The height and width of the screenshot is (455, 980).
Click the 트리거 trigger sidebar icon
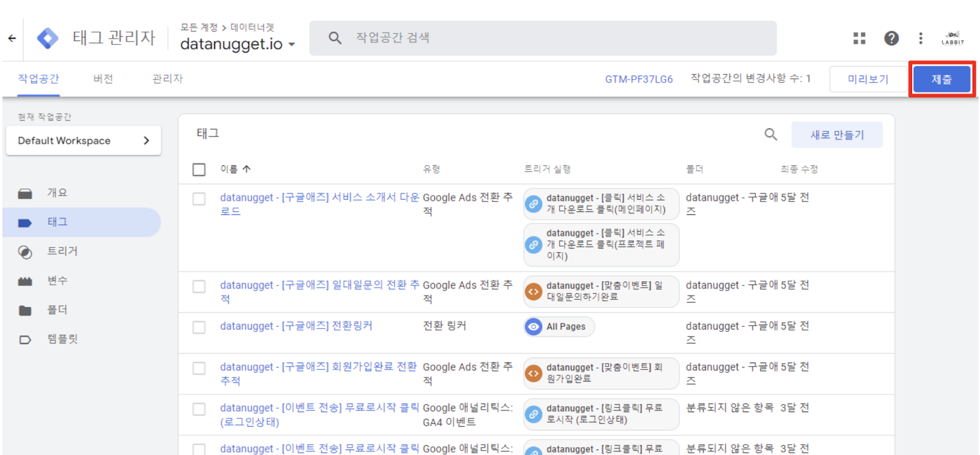click(x=25, y=252)
